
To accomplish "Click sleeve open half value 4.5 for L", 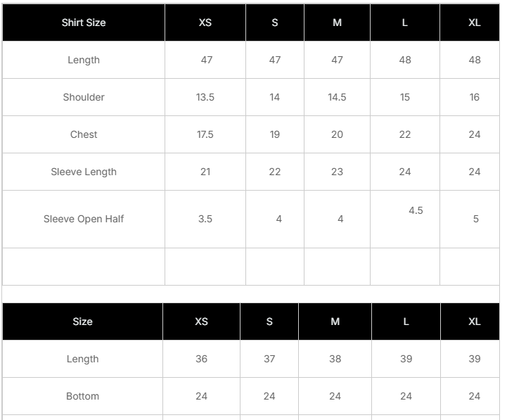I will pos(416,210).
